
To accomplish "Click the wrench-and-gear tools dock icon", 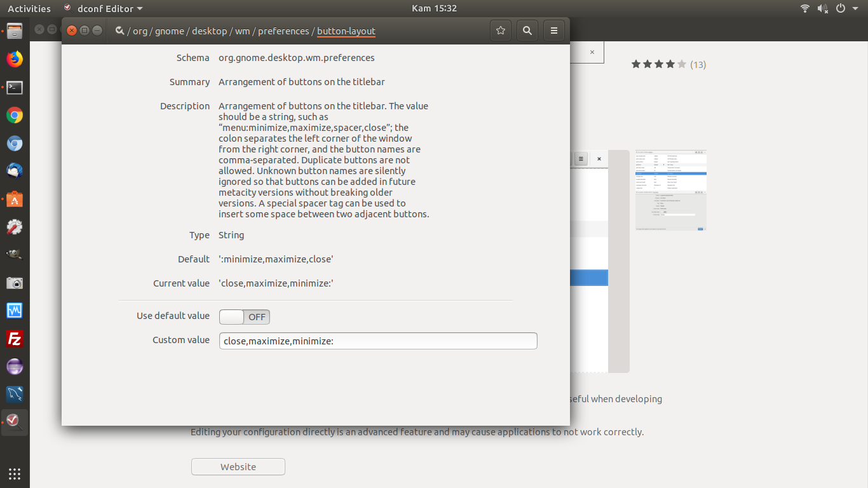I will pyautogui.click(x=15, y=227).
